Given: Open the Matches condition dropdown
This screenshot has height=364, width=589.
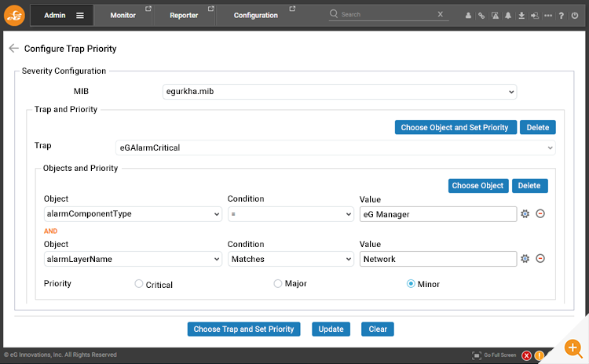Looking at the screenshot, I should [291, 259].
